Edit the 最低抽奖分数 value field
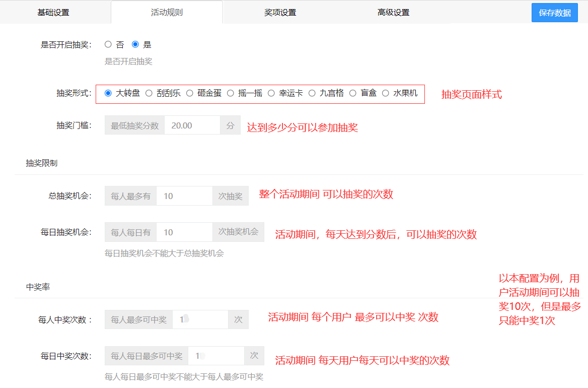The width and height of the screenshot is (588, 388). click(192, 125)
